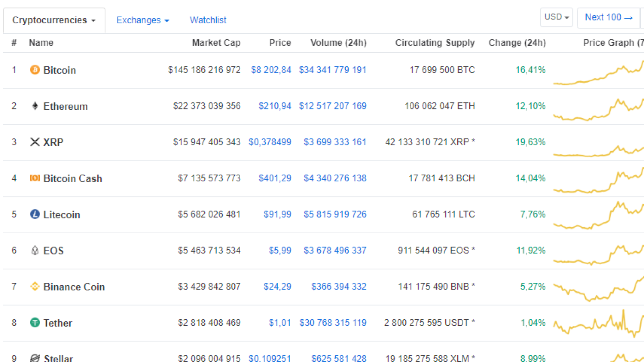The height and width of the screenshot is (362, 644).
Task: Open the Bitcoin price graph thumbnail
Action: tap(599, 72)
